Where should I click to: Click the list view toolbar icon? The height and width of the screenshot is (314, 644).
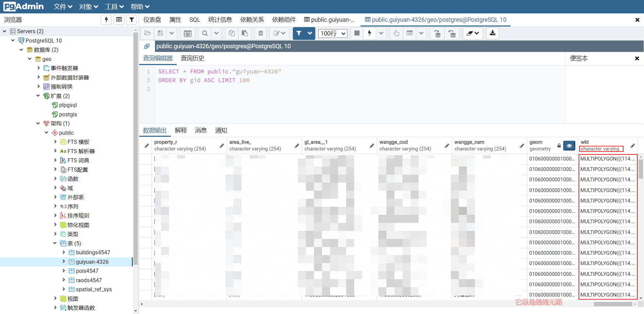click(x=410, y=33)
